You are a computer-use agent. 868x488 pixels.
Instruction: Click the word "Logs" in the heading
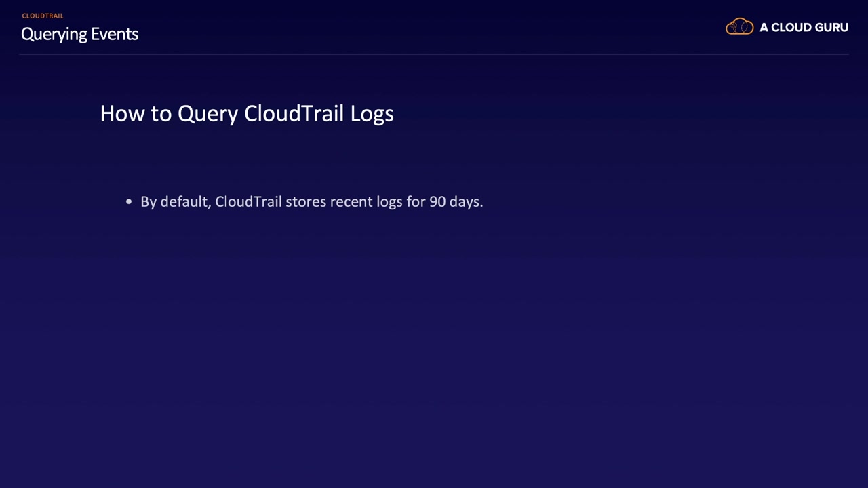[372, 113]
